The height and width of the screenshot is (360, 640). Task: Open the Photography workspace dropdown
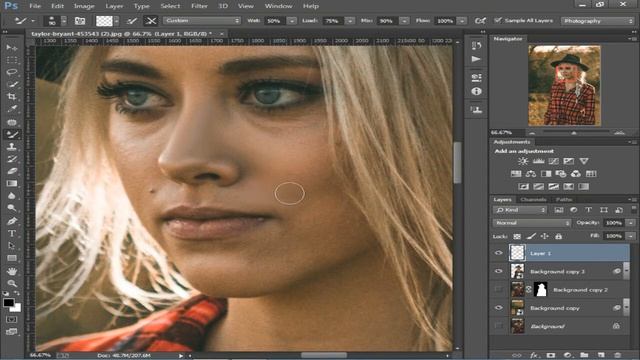pos(597,21)
